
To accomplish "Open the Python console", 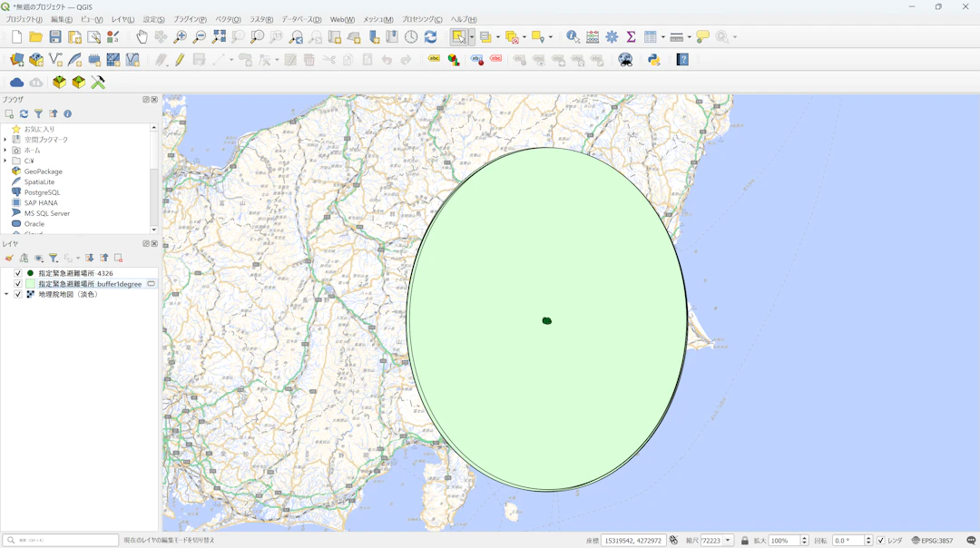I will click(653, 60).
